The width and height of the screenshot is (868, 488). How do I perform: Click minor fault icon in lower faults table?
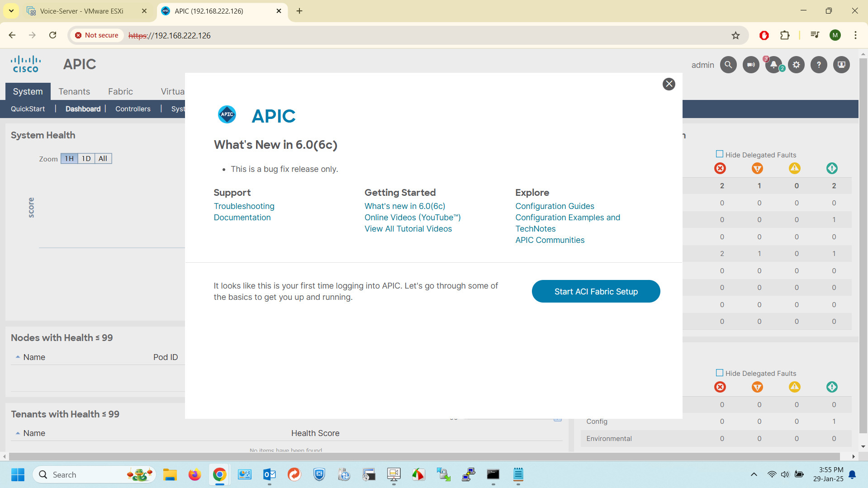tap(795, 387)
